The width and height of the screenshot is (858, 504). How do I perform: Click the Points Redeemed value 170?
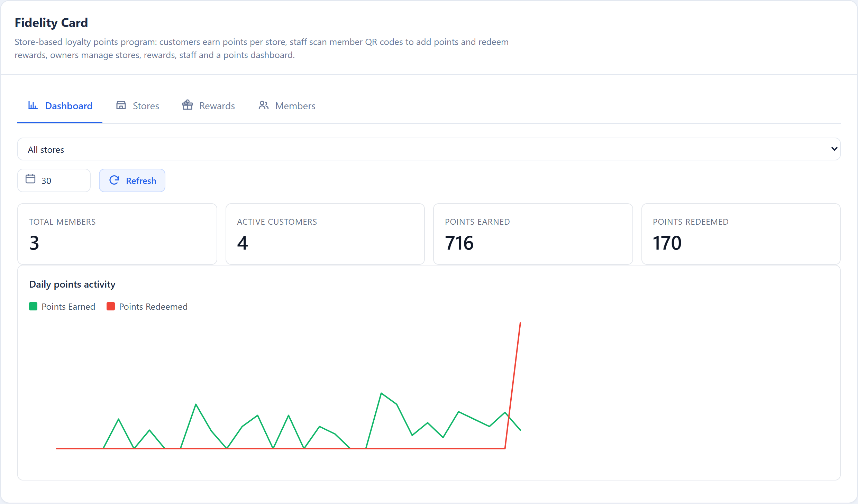(x=667, y=243)
